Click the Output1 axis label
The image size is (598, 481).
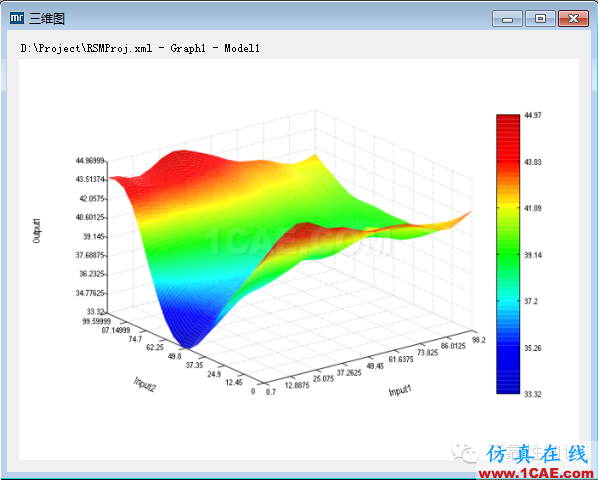coord(37,231)
